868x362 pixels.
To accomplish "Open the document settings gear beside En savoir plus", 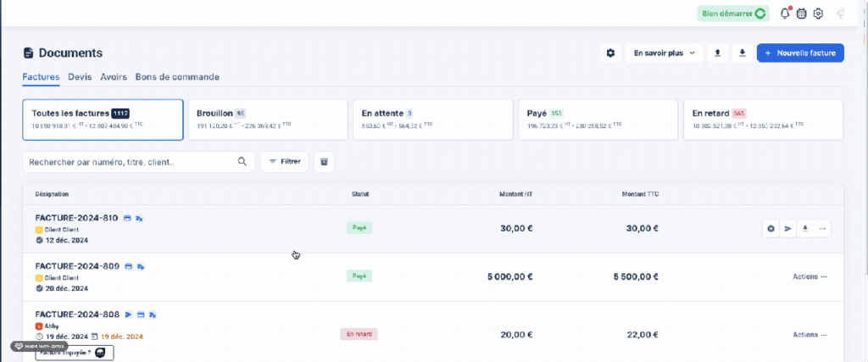I will 610,53.
